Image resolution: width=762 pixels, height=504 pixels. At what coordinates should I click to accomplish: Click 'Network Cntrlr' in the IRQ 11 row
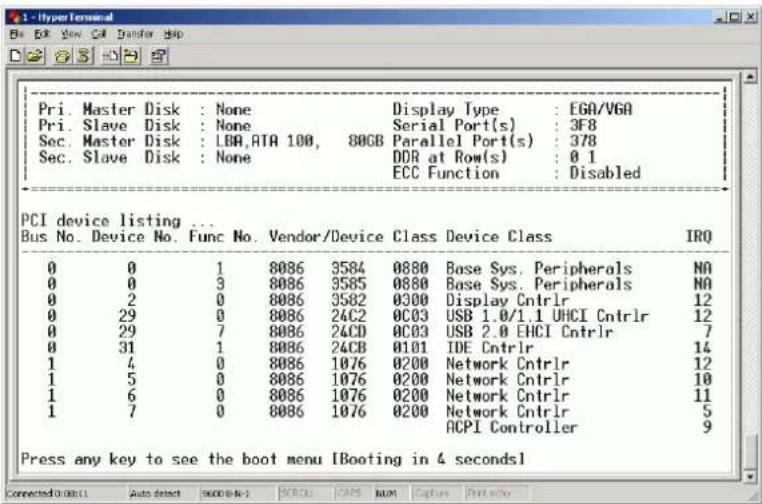[x=507, y=396]
